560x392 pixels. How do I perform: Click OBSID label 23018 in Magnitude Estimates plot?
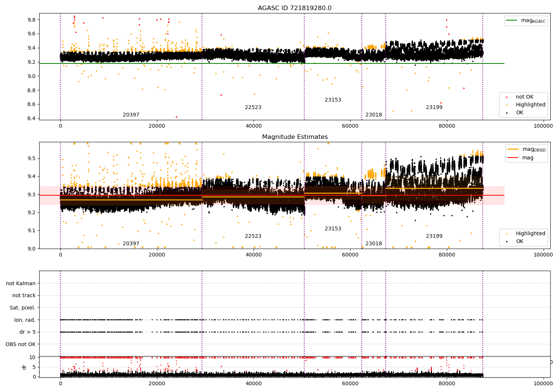pyautogui.click(x=374, y=244)
